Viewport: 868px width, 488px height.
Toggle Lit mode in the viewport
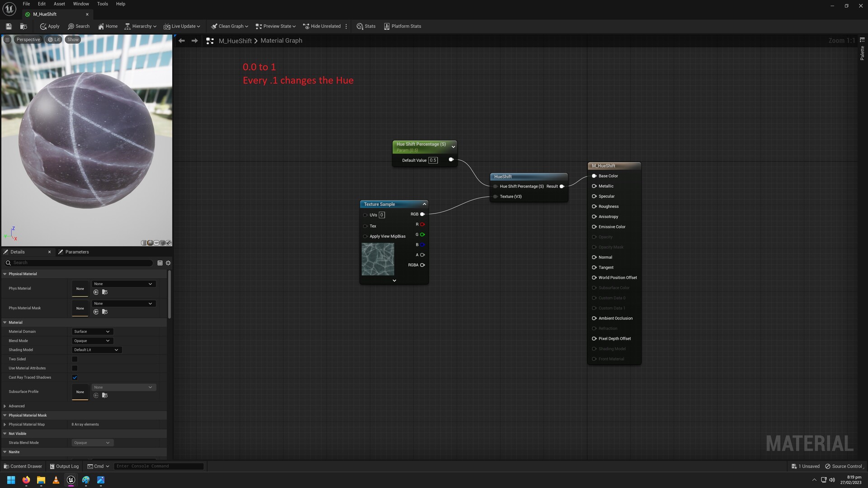coord(54,39)
